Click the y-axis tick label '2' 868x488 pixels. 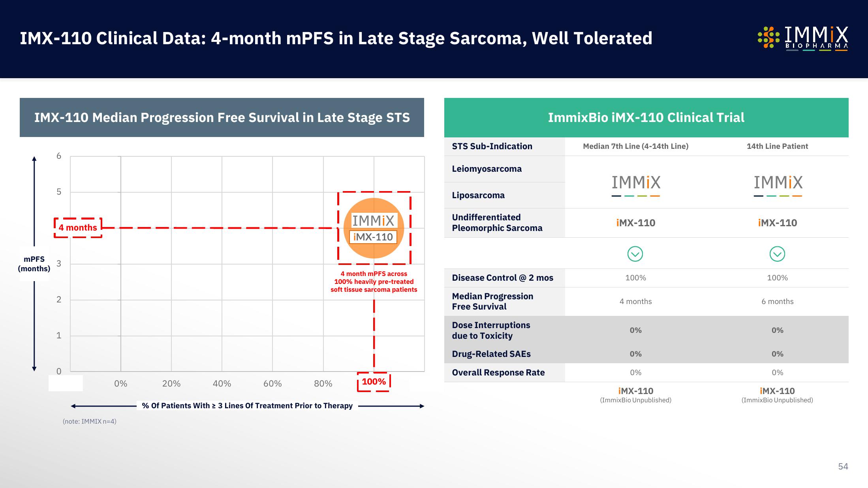pyautogui.click(x=59, y=300)
